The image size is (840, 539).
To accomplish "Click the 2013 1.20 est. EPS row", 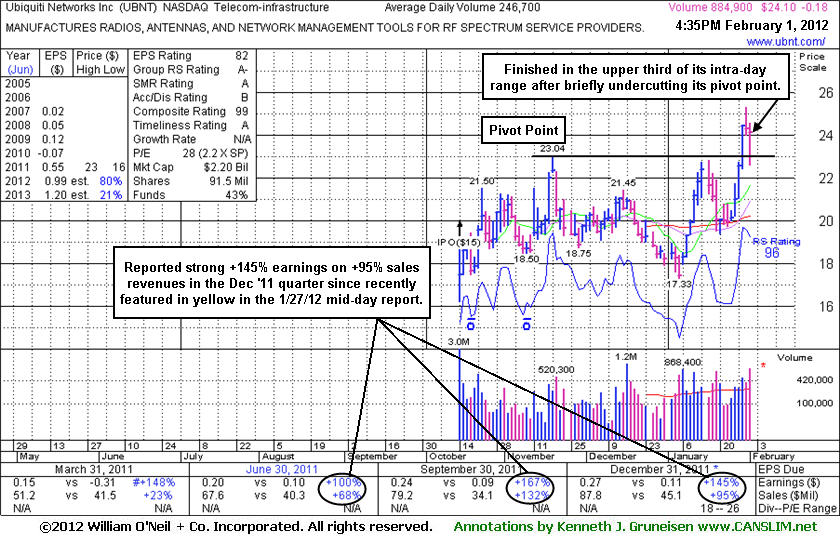I will [64, 195].
